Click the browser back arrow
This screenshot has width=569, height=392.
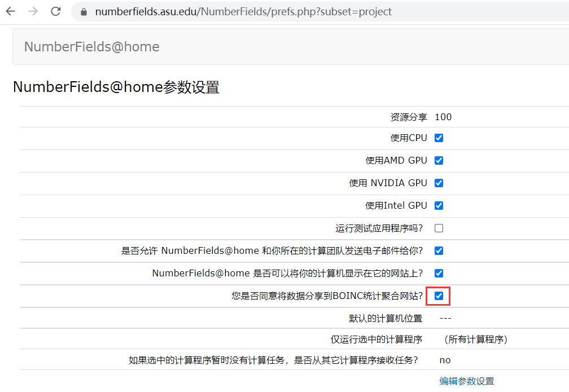[x=11, y=11]
